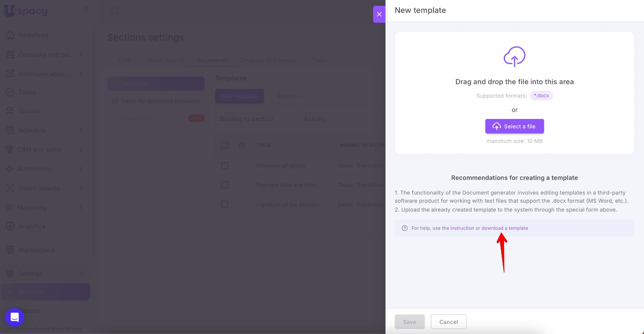Toggle the select-all templates checkbox
Image resolution: width=644 pixels, height=334 pixels.
[x=225, y=145]
